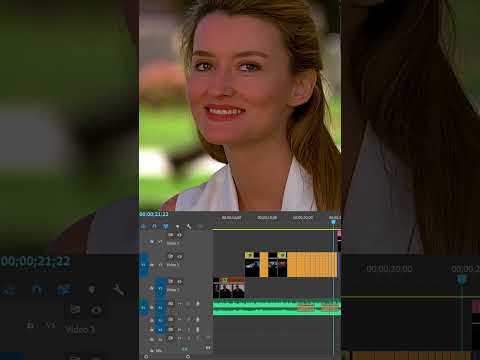Open timeline display settings wrench in center panel
The height and width of the screenshot is (360, 480).
click(x=189, y=226)
